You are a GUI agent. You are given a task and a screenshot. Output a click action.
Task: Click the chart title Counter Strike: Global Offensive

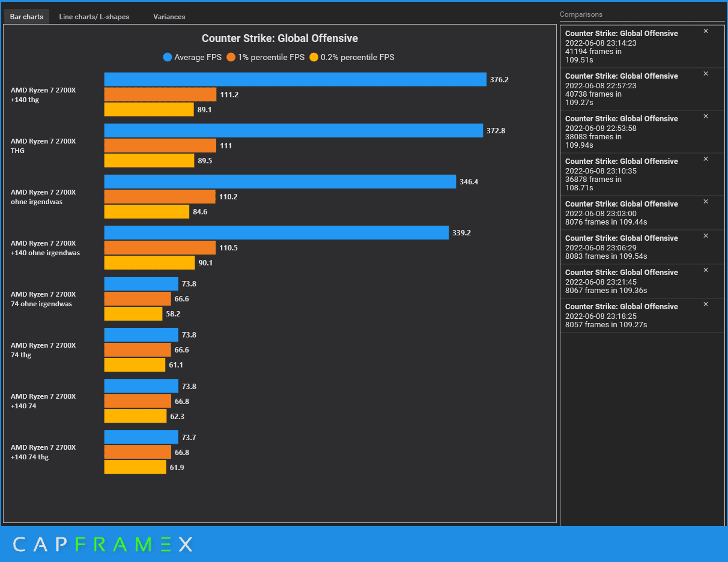click(x=280, y=38)
